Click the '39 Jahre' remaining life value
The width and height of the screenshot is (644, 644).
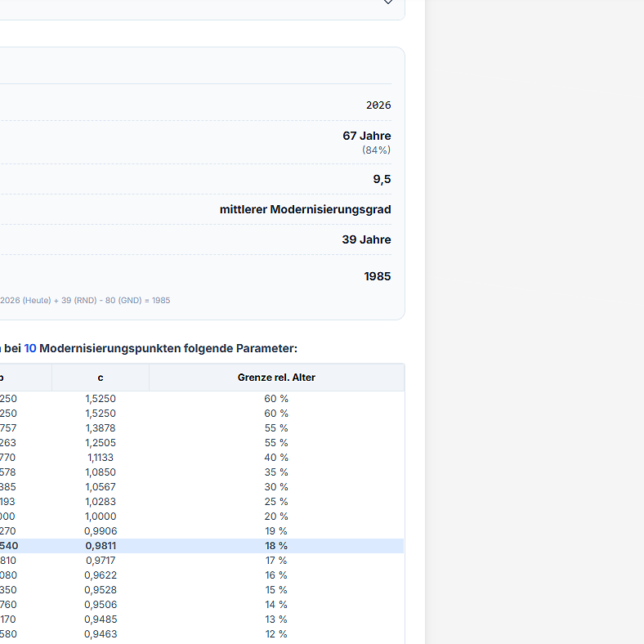(x=366, y=239)
